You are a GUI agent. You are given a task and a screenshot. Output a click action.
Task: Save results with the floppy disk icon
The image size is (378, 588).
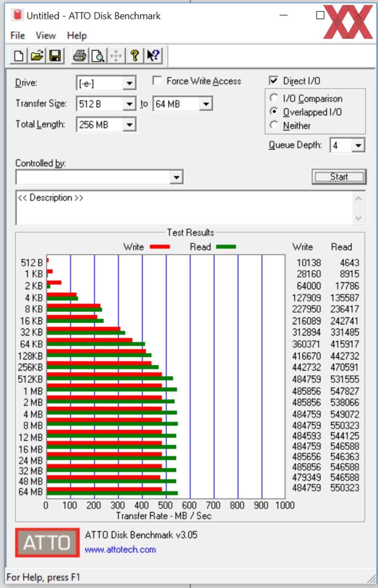(x=55, y=56)
